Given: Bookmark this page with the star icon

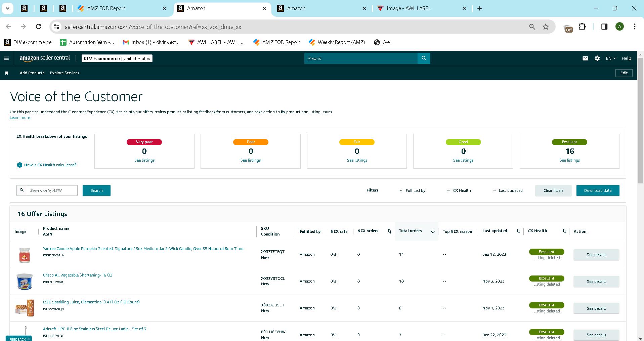Looking at the screenshot, I should [x=546, y=27].
